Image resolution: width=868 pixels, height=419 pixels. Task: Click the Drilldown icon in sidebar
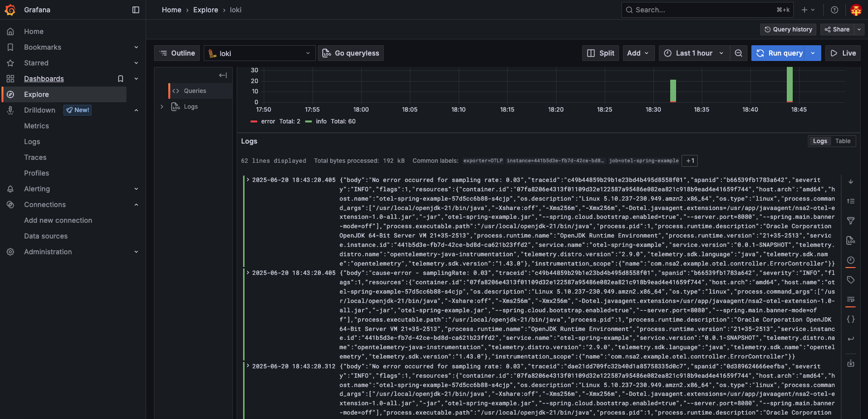[10, 110]
